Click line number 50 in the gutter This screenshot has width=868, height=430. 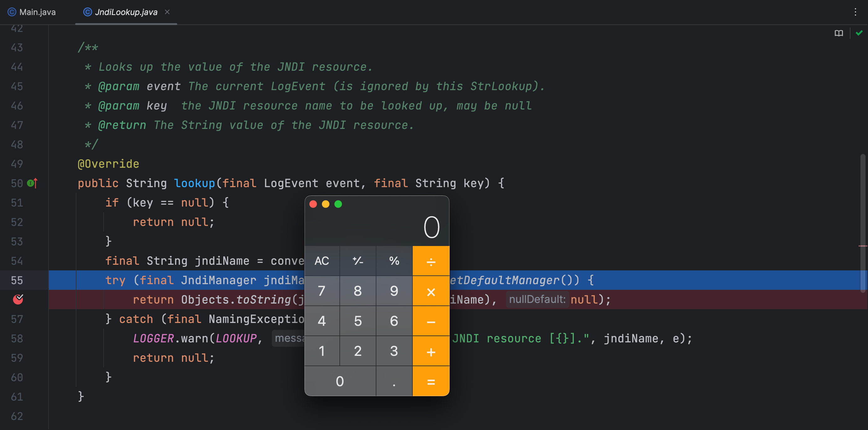(17, 183)
